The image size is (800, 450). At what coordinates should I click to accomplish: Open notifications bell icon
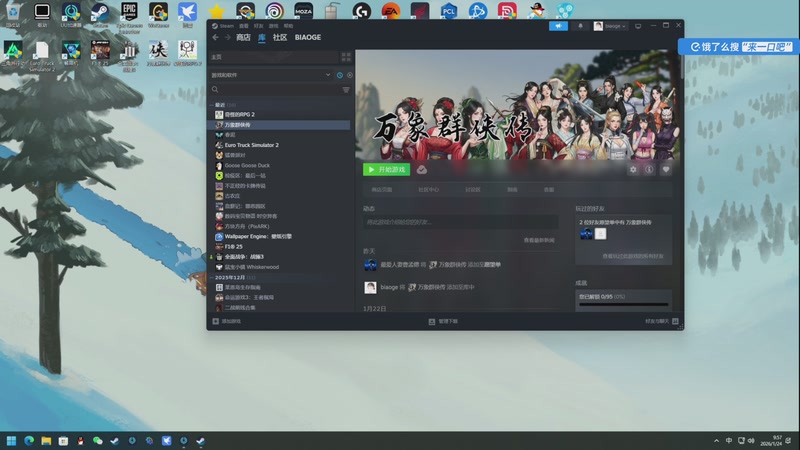point(580,26)
